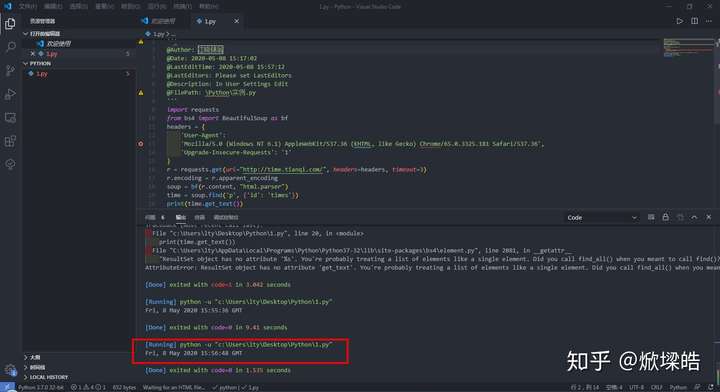Open the output log file icon

tap(680, 217)
